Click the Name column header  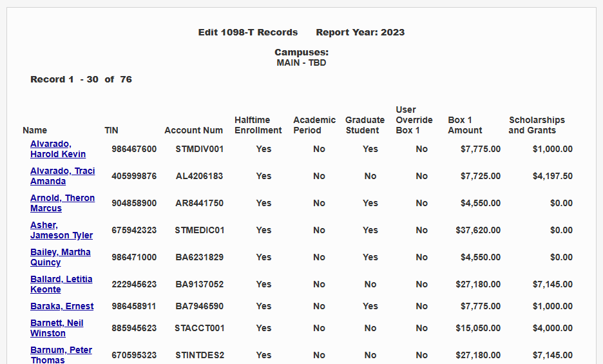35,130
